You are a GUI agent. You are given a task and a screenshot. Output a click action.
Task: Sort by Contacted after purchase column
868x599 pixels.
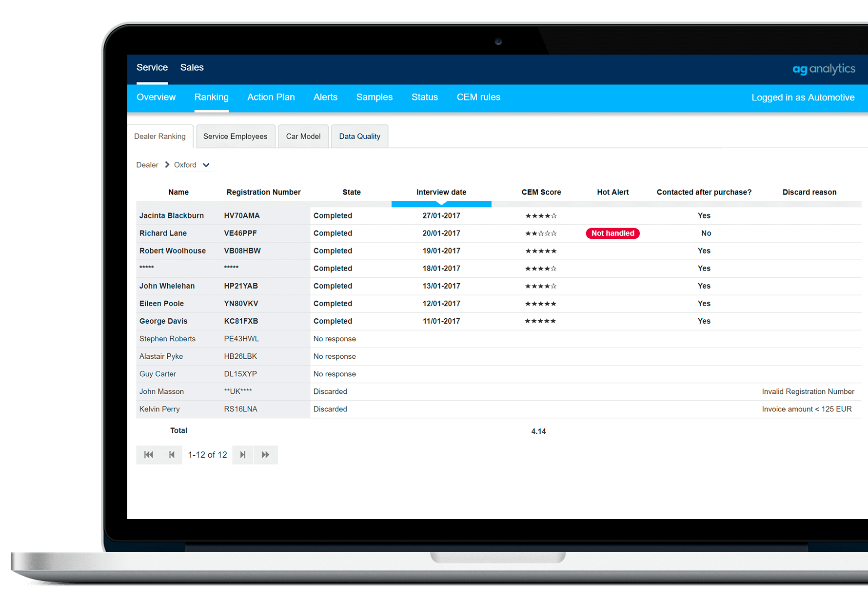(704, 192)
